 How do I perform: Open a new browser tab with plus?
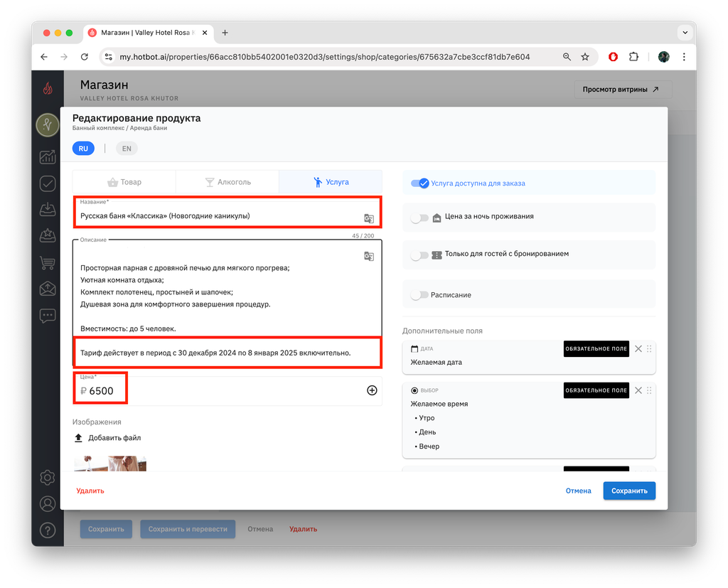click(225, 33)
